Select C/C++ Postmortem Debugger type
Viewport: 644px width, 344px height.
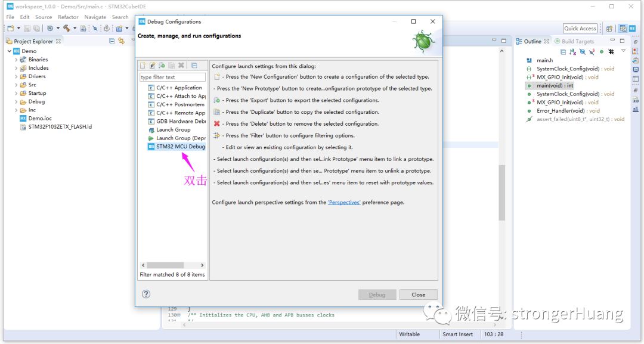pyautogui.click(x=176, y=104)
